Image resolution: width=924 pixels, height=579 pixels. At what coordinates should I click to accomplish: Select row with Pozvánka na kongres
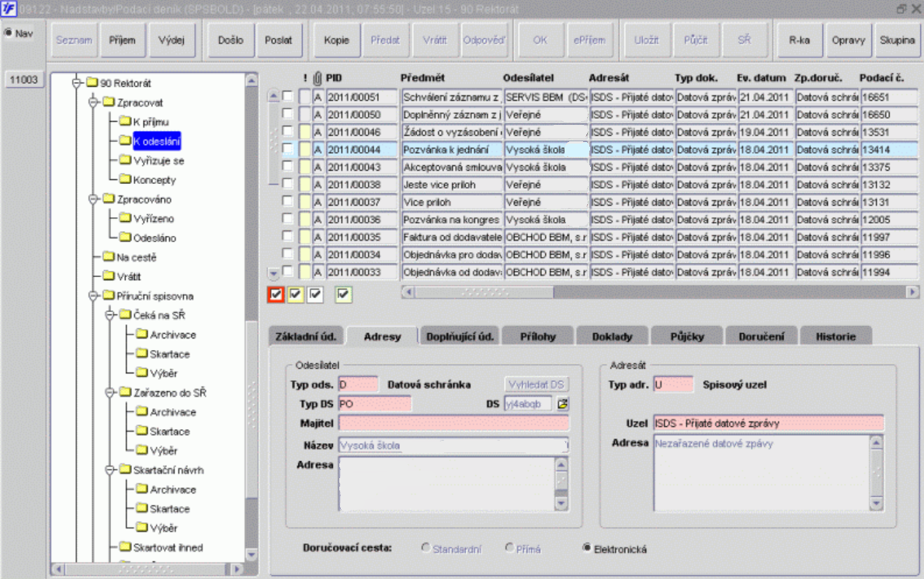[600, 219]
